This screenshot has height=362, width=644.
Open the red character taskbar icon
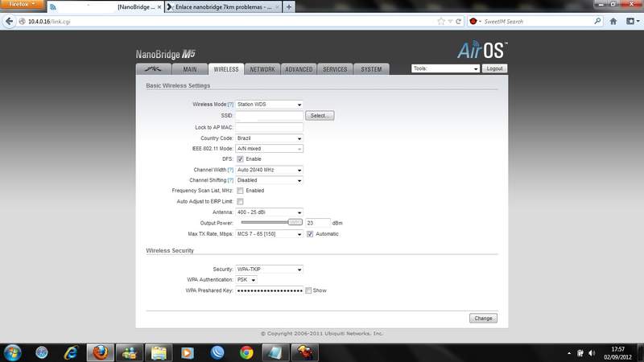point(304,352)
